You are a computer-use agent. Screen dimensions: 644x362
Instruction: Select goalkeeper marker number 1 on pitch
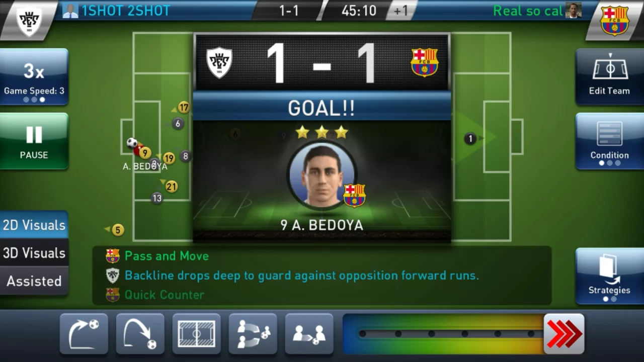[470, 139]
